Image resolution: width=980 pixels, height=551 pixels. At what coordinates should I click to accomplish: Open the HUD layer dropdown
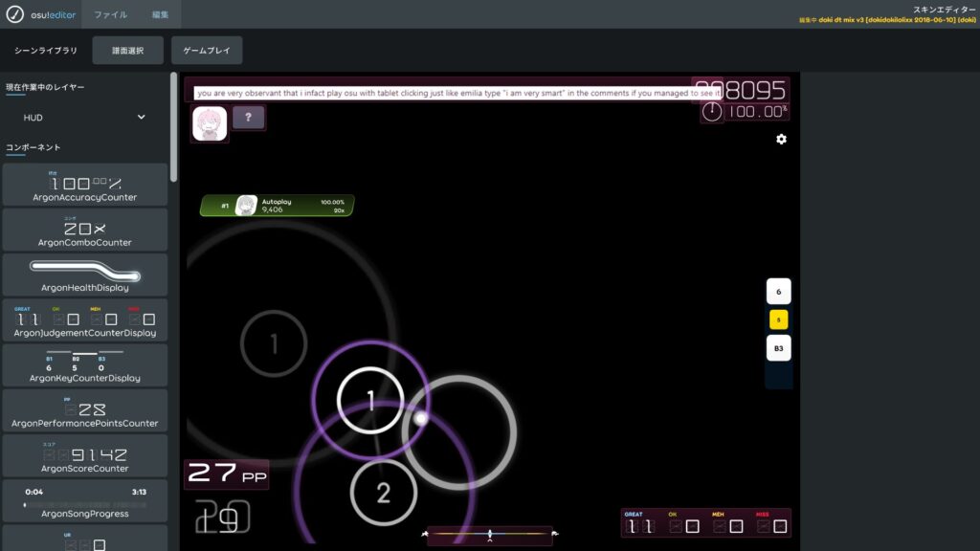(x=84, y=117)
